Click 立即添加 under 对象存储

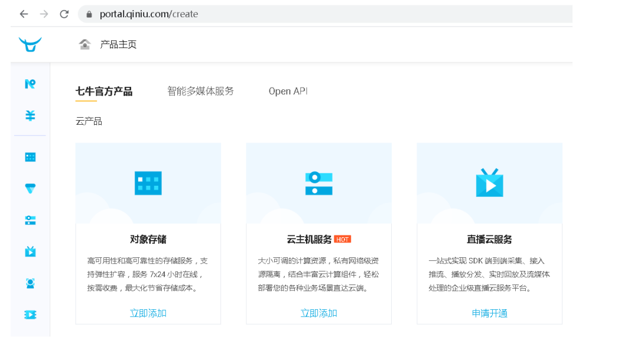point(148,313)
